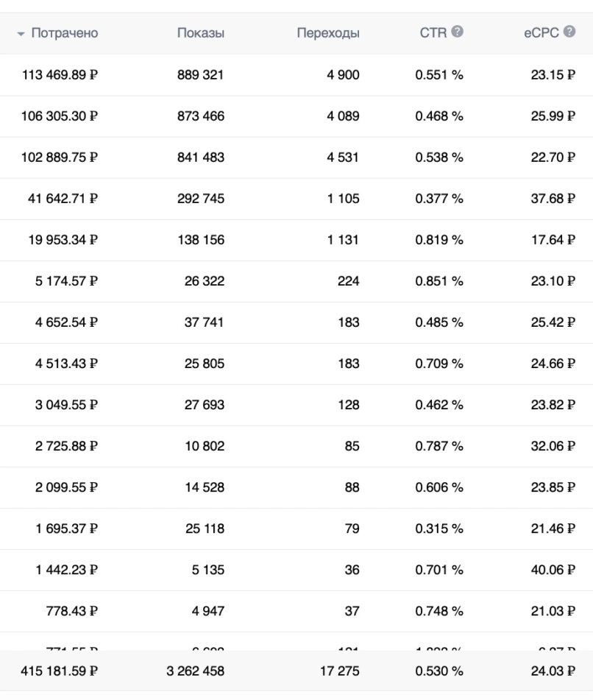Toggle the sort arrow beside Потрачено
Screen dimensions: 593x700
click(x=21, y=33)
